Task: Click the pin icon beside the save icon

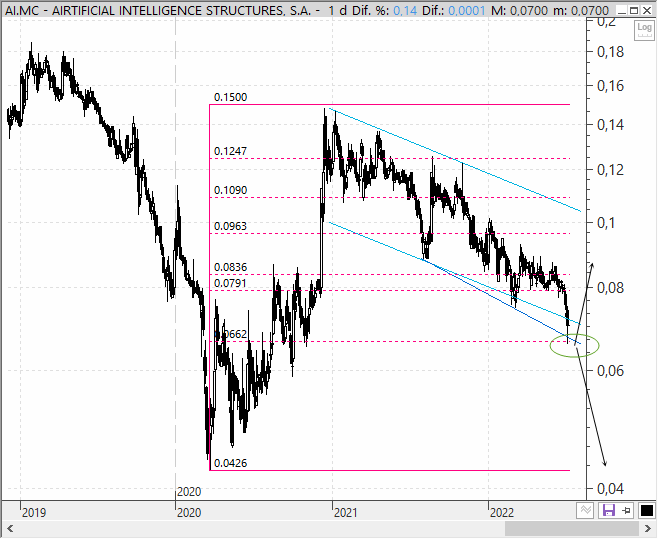Action: click(x=627, y=510)
